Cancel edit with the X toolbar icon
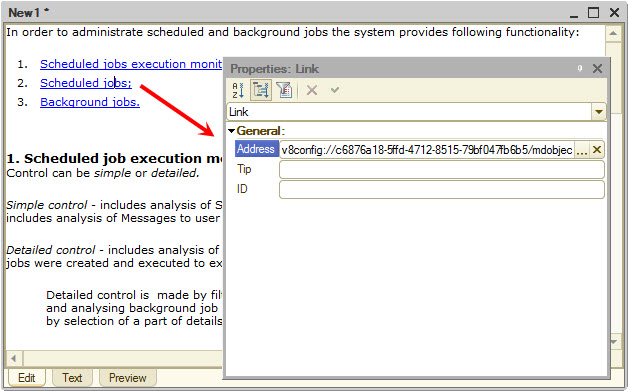The height and width of the screenshot is (391, 628). 312,90
